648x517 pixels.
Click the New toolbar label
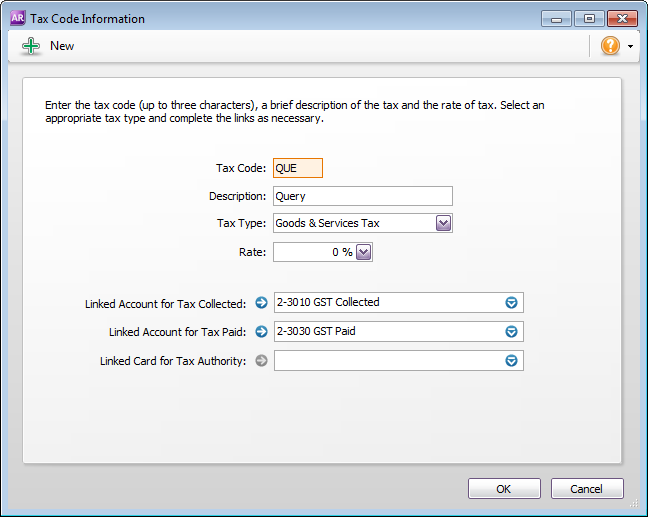click(x=62, y=46)
